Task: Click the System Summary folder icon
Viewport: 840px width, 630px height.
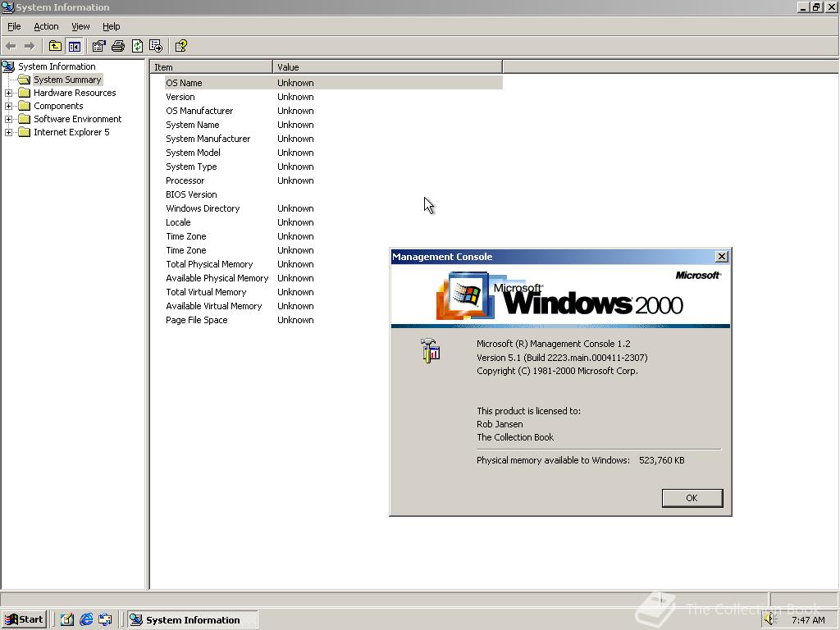Action: pyautogui.click(x=24, y=80)
